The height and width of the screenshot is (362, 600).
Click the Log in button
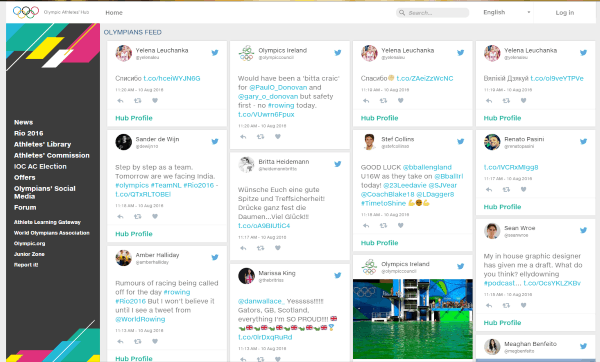(x=565, y=13)
